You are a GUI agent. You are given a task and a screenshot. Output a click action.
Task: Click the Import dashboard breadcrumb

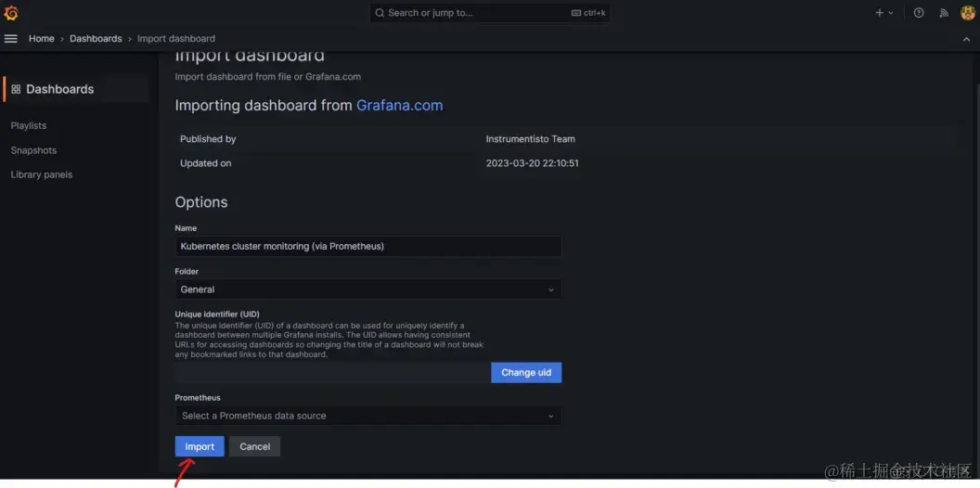pyautogui.click(x=176, y=39)
